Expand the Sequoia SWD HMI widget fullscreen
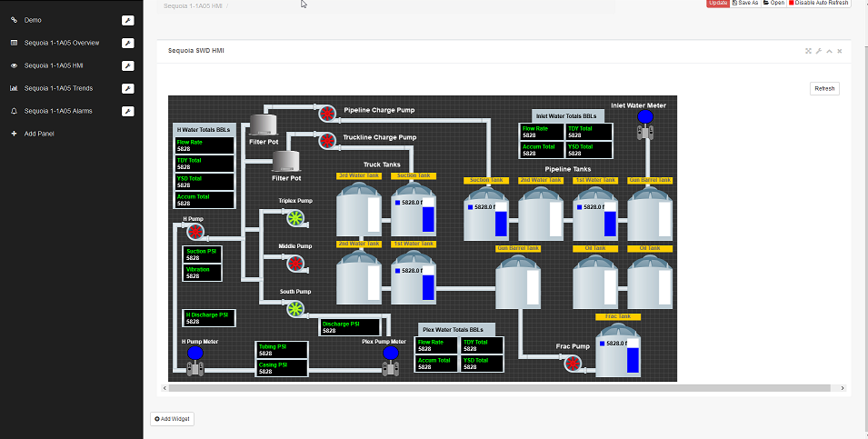 coord(808,51)
